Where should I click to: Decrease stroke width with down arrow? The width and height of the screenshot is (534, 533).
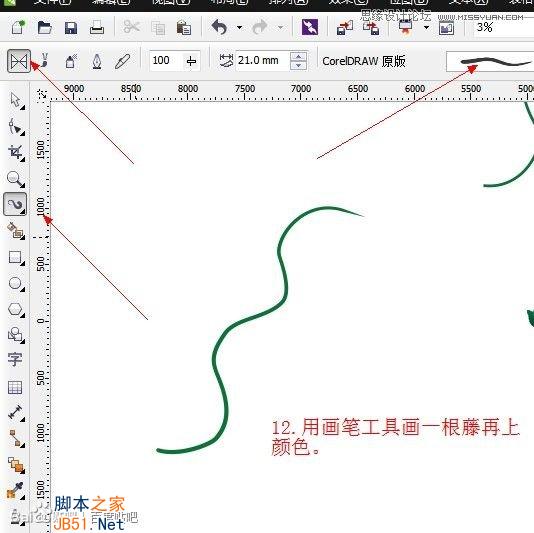coord(299,66)
